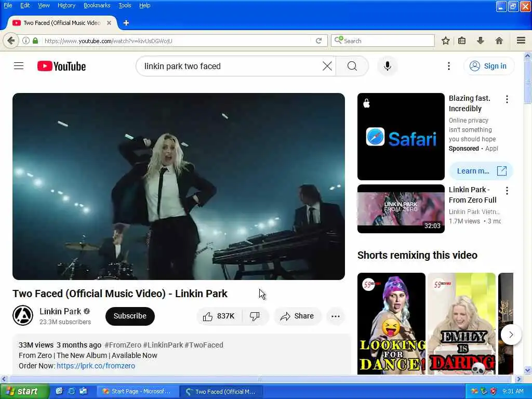Launch Internet Explorer quick launch icon
Viewport: 532px width, 399px height.
pyautogui.click(x=71, y=391)
